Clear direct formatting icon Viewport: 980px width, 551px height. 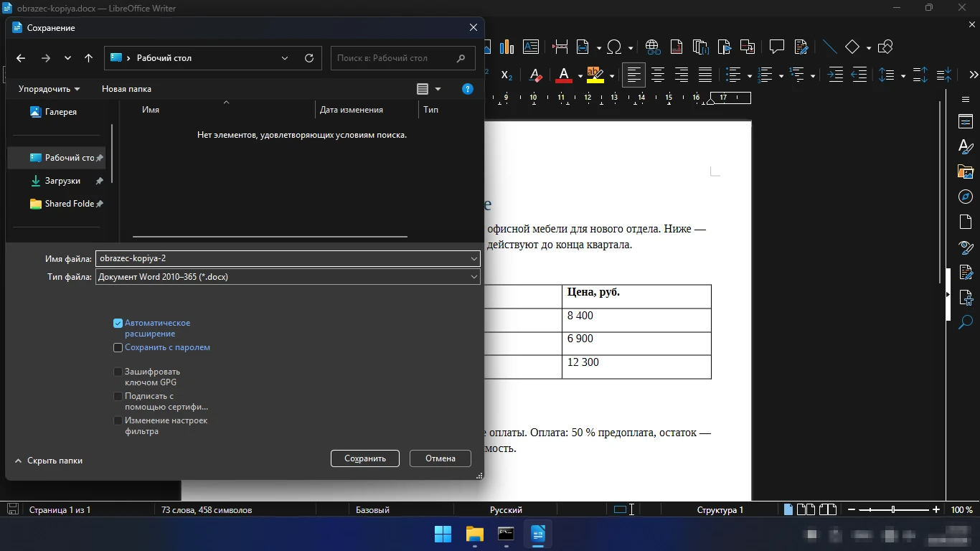[x=535, y=75]
